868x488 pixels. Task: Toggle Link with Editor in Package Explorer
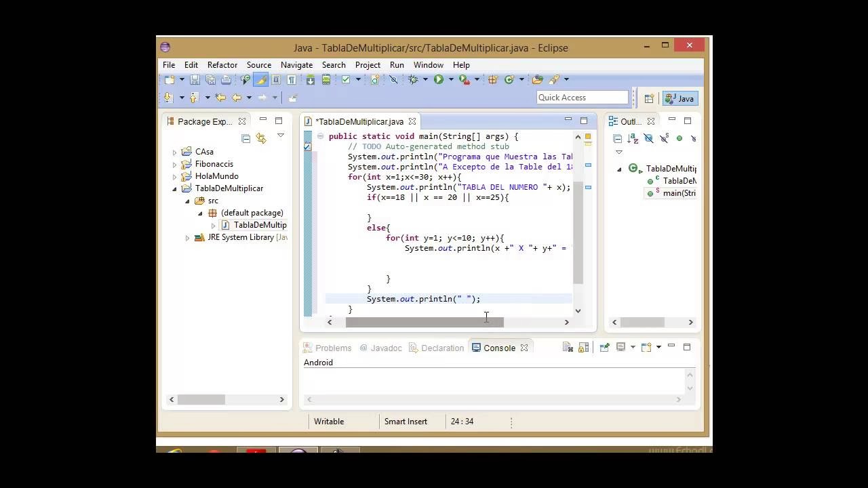pyautogui.click(x=261, y=138)
